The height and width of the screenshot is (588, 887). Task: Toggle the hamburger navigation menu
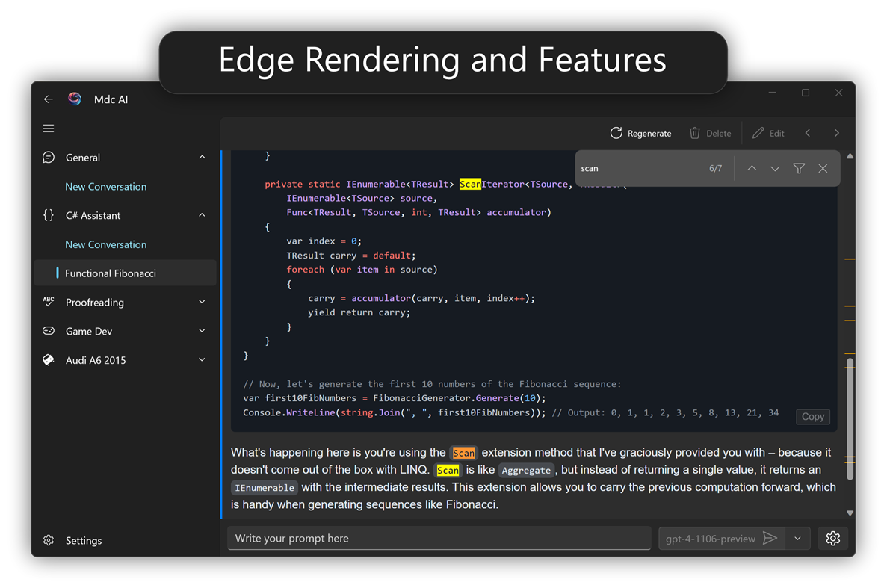pos(49,129)
